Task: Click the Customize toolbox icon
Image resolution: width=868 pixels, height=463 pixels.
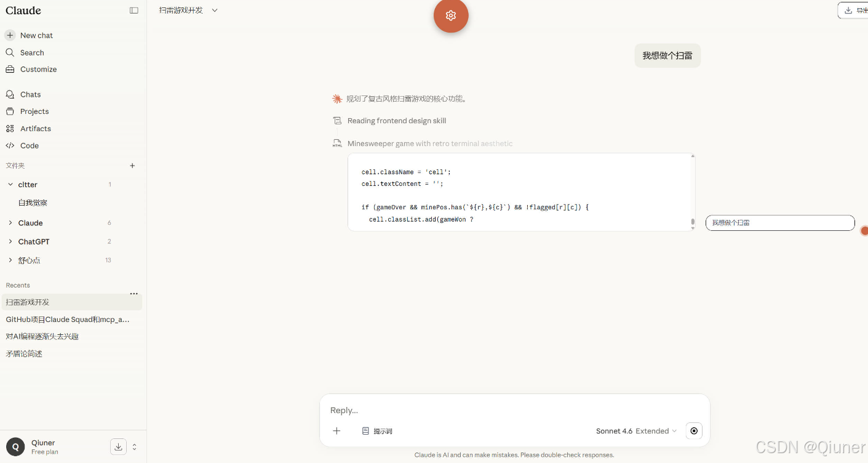Action: (x=10, y=70)
